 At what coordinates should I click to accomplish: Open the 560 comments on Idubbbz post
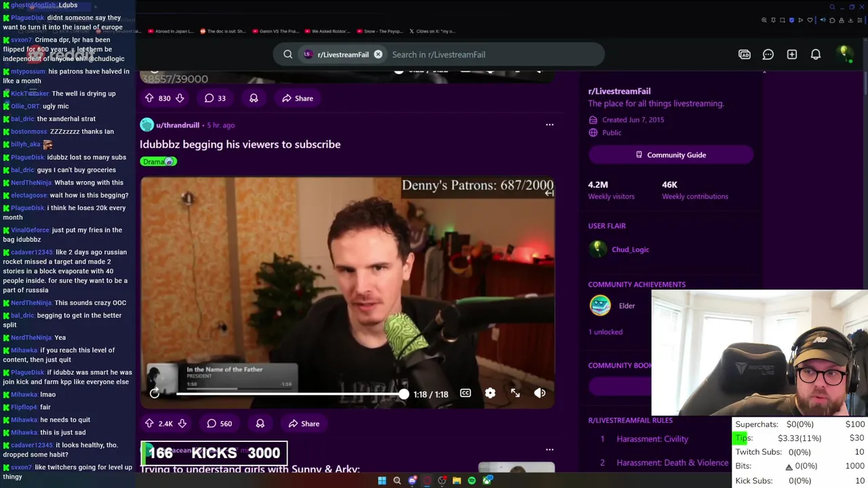coord(219,424)
